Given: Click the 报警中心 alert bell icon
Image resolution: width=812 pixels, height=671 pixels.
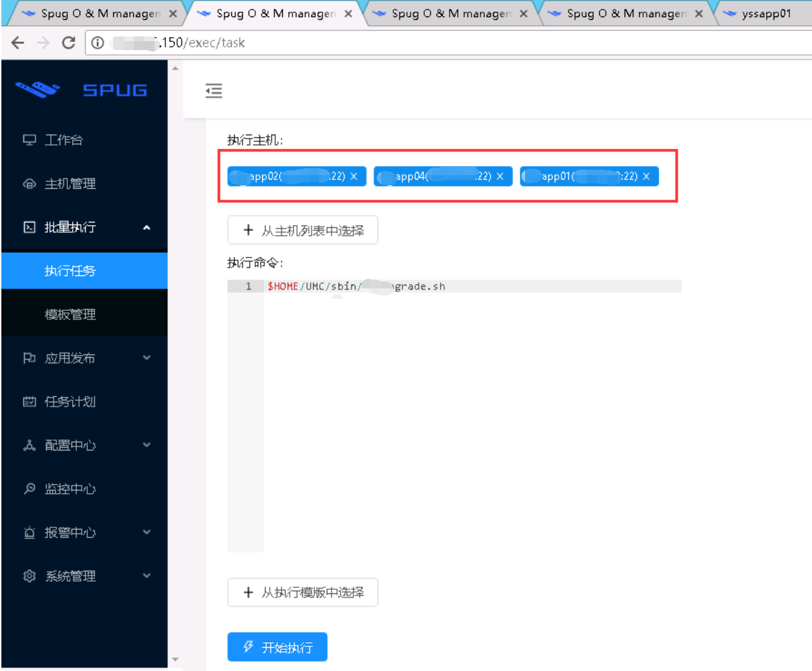Looking at the screenshot, I should [x=30, y=532].
